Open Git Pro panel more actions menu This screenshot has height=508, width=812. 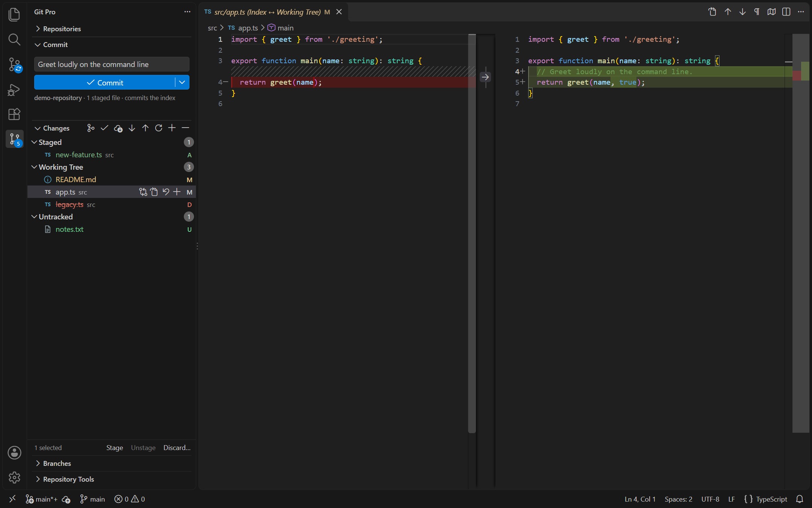pos(187,12)
